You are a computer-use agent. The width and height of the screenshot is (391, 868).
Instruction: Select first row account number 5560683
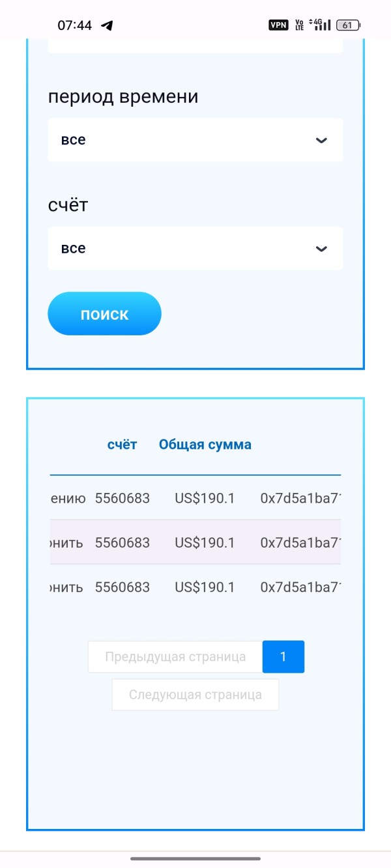123,499
